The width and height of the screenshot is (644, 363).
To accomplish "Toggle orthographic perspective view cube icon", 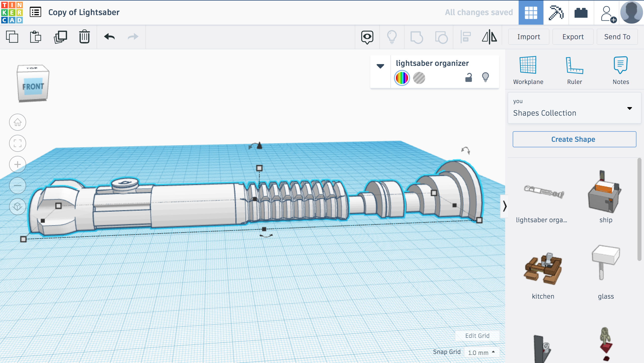I will tap(18, 207).
